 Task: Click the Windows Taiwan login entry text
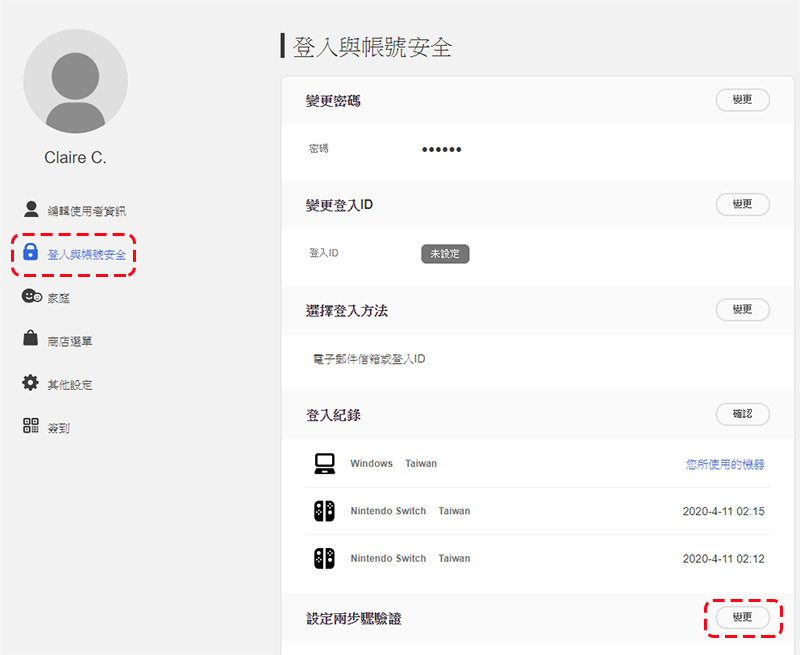tap(393, 464)
